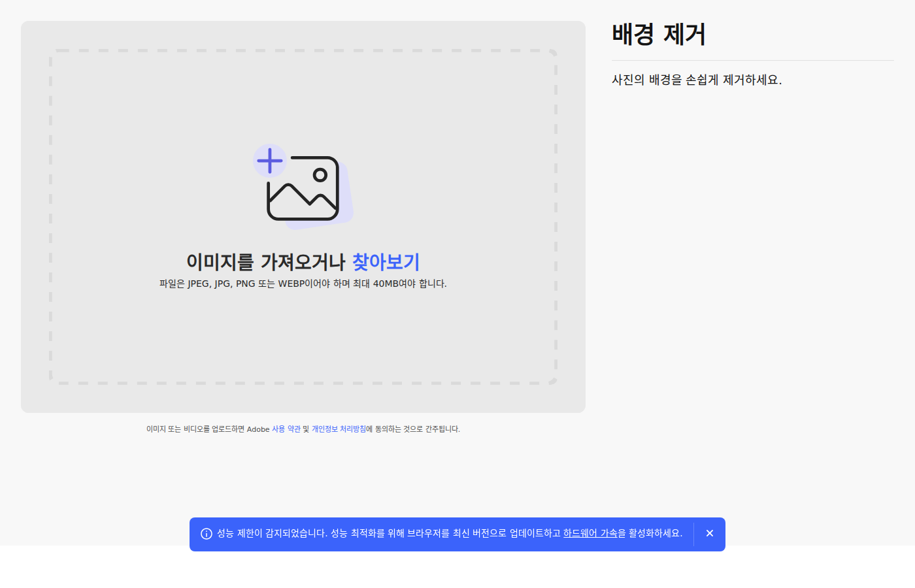Click the 사진의 배경을 description text
The image size is (915, 588).
[x=697, y=80]
